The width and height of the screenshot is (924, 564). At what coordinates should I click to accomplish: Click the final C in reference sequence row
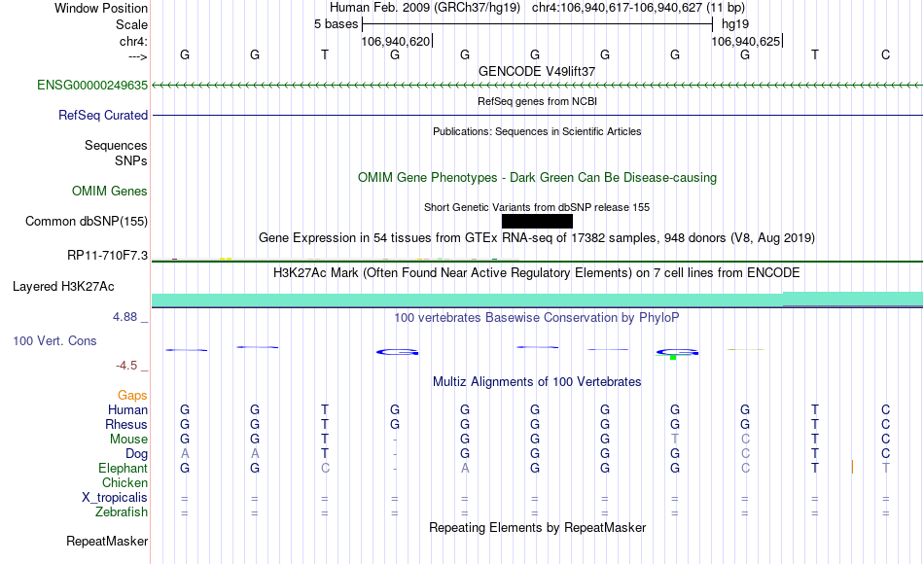[885, 54]
